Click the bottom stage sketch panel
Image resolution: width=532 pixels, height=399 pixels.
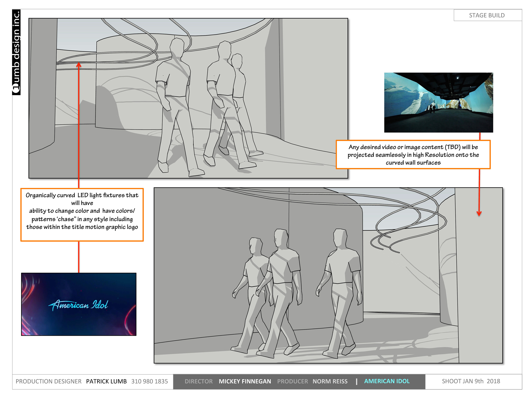[x=328, y=275]
